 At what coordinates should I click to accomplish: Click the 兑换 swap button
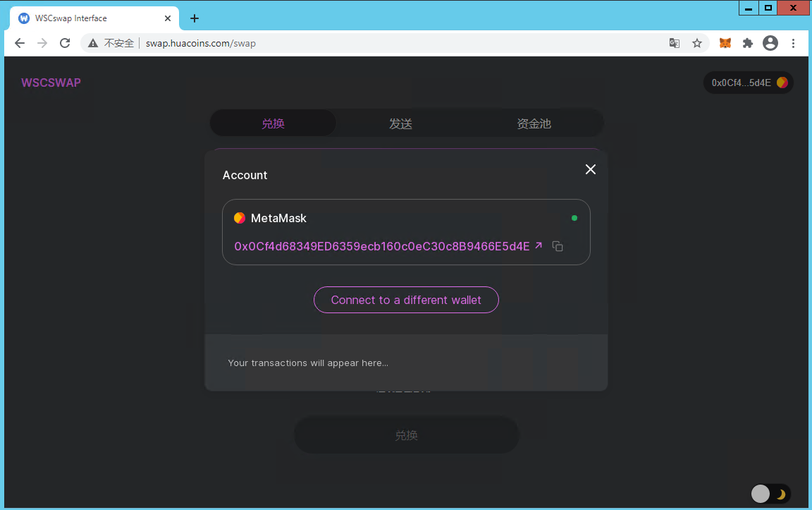pyautogui.click(x=407, y=435)
